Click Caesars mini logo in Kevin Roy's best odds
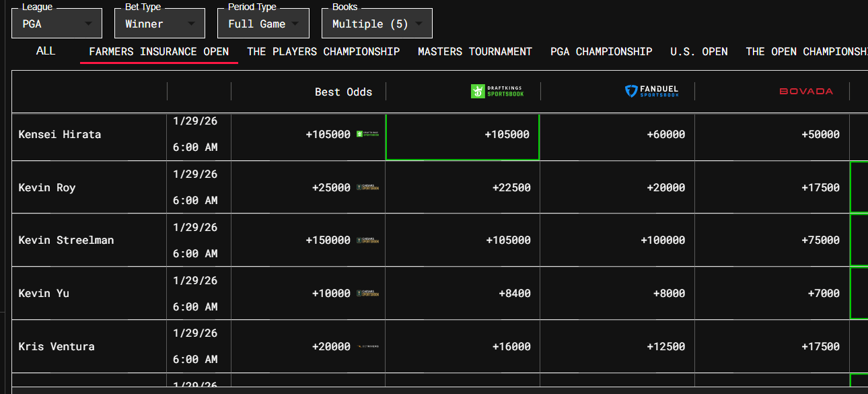This screenshot has width=868, height=394. pos(368,187)
